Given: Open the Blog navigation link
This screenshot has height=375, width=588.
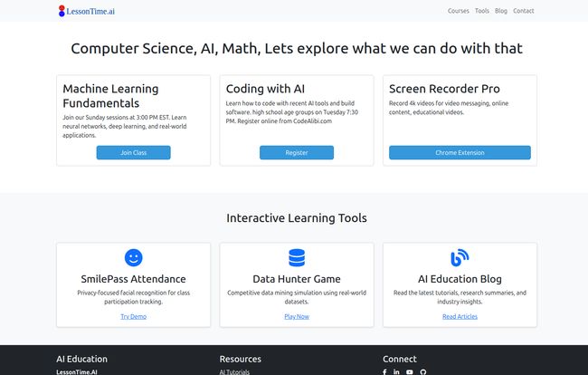Looking at the screenshot, I should coord(501,11).
